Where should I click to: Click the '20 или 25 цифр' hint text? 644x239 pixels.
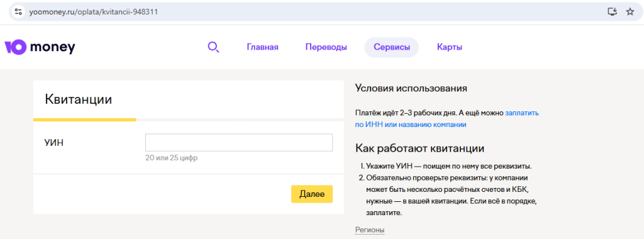pos(171,158)
